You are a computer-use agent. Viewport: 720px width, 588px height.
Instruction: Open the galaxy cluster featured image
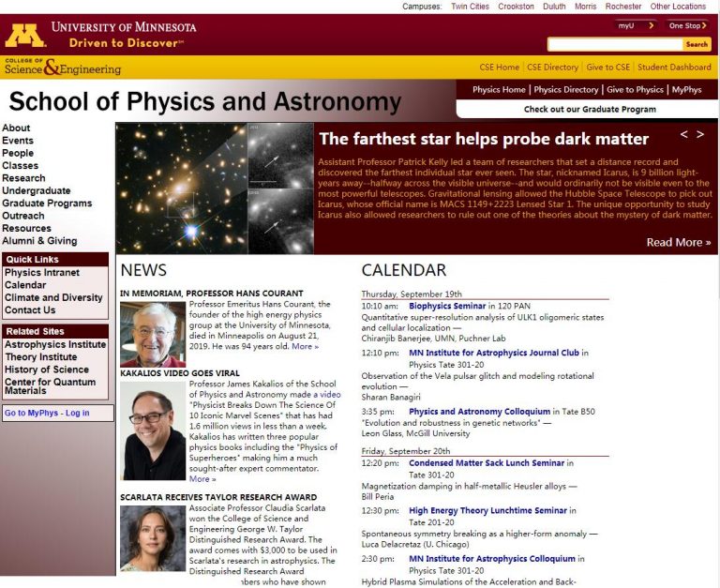pyautogui.click(x=215, y=188)
